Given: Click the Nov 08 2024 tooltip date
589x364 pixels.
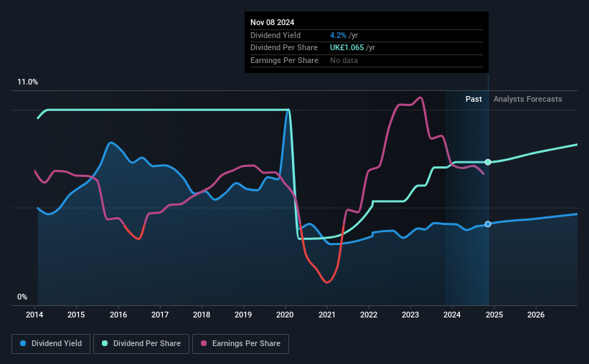Looking at the screenshot, I should point(273,22).
